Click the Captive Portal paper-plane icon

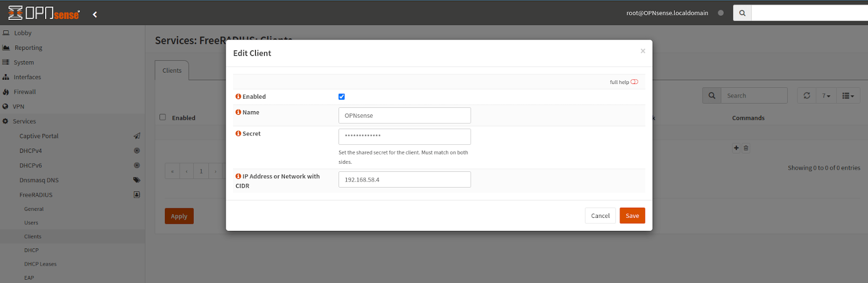click(x=137, y=136)
